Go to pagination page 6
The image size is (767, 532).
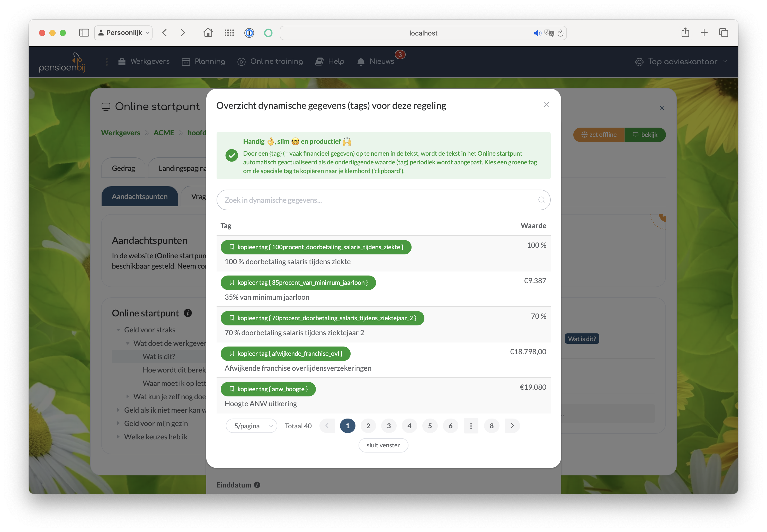click(450, 426)
